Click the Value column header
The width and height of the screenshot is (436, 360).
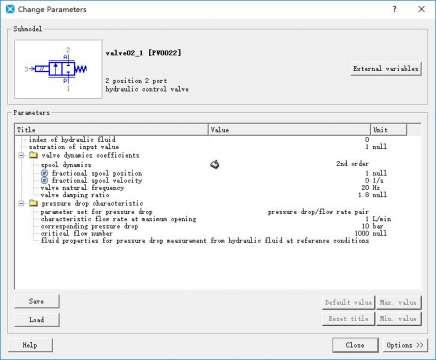[x=289, y=130]
